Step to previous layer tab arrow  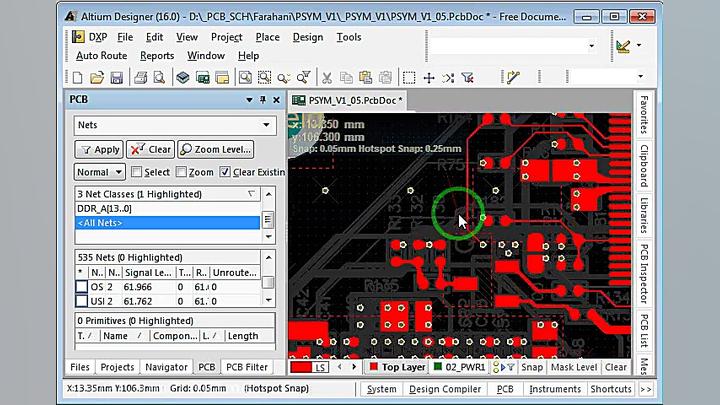(340, 367)
